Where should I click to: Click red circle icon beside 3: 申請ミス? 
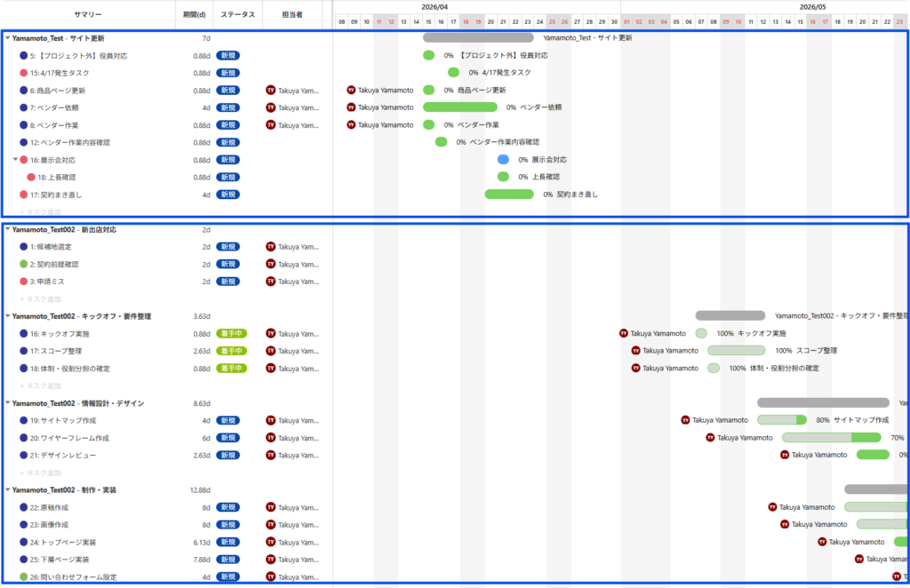(24, 282)
